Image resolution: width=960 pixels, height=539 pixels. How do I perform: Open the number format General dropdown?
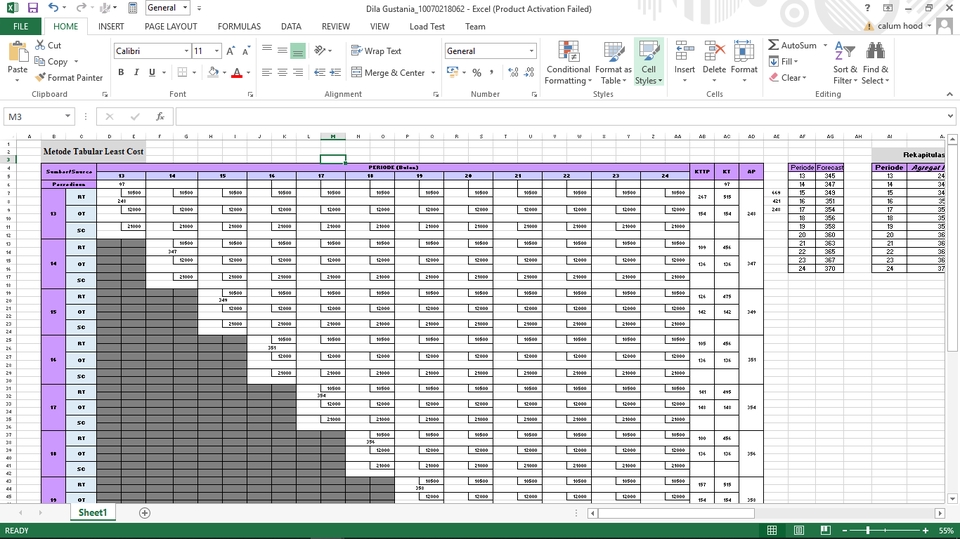click(x=531, y=51)
